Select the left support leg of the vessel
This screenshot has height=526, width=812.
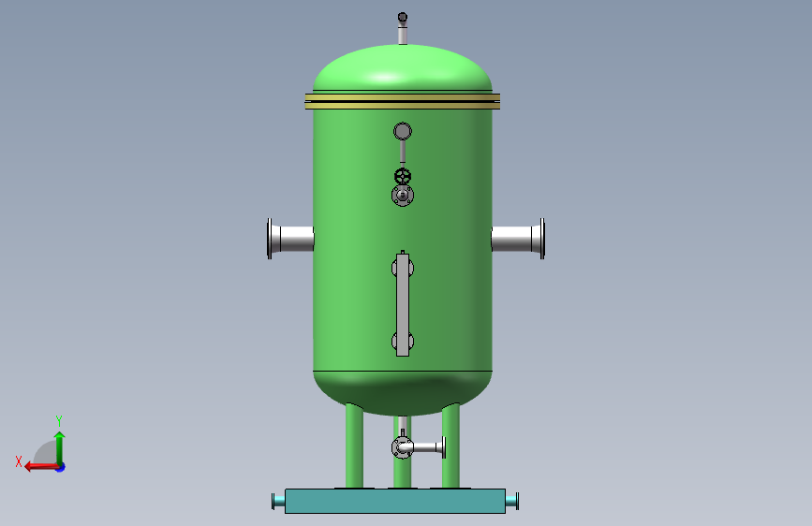[354, 446]
